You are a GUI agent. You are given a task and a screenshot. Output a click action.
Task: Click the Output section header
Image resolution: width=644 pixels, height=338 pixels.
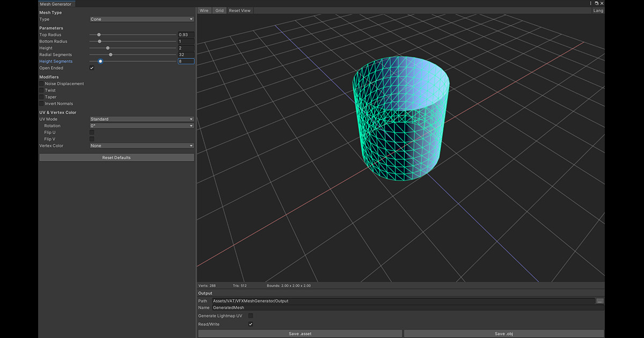pos(205,293)
